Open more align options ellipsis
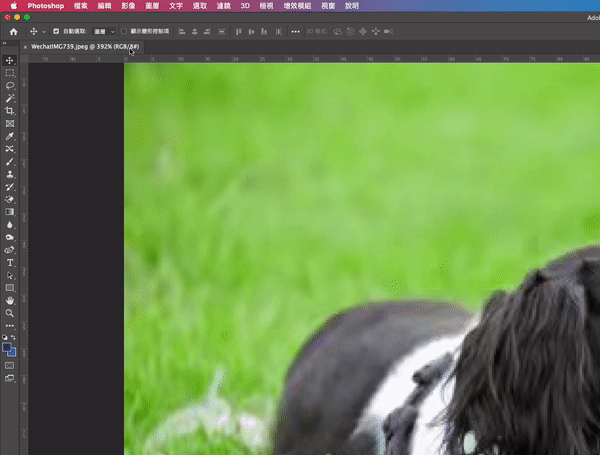The height and width of the screenshot is (455, 600). [294, 31]
